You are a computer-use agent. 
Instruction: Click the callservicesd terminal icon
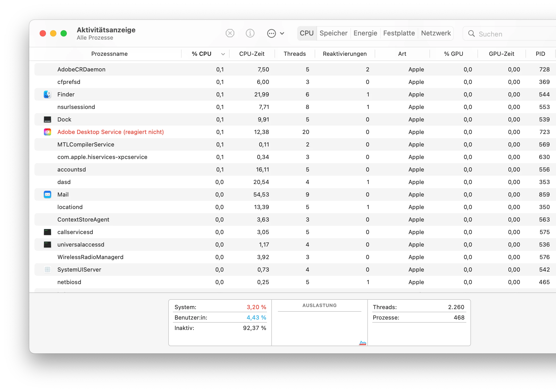pos(47,232)
